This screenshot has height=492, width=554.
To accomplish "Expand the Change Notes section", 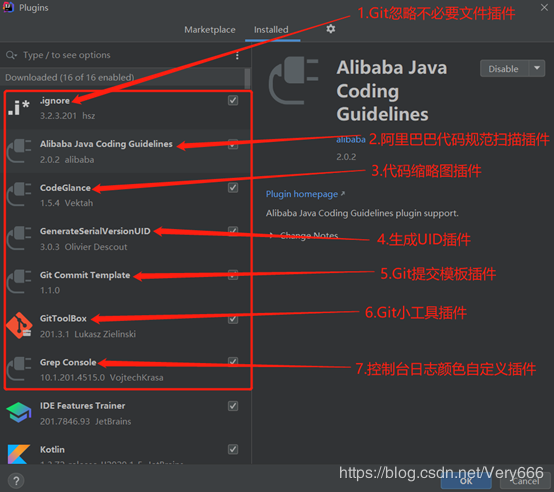I will coord(304,235).
